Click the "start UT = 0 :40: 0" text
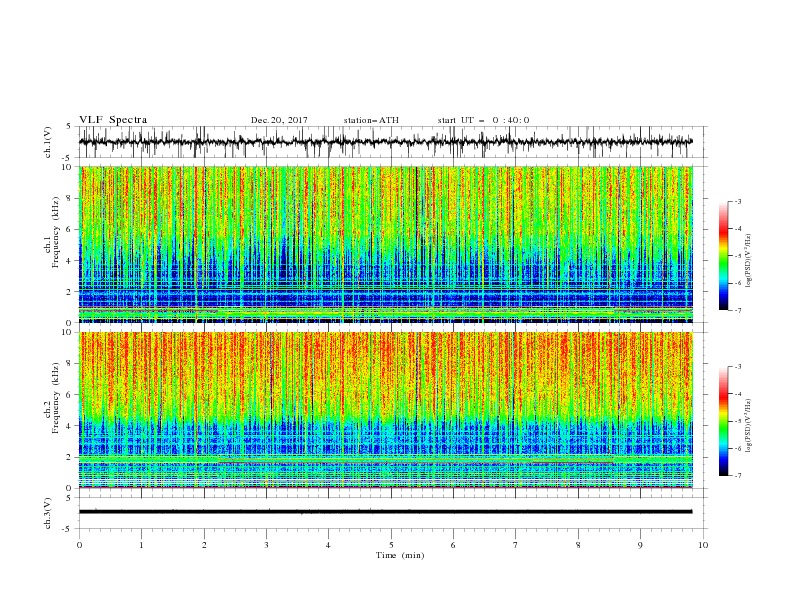Viewport: 792px width, 612px height. point(483,120)
